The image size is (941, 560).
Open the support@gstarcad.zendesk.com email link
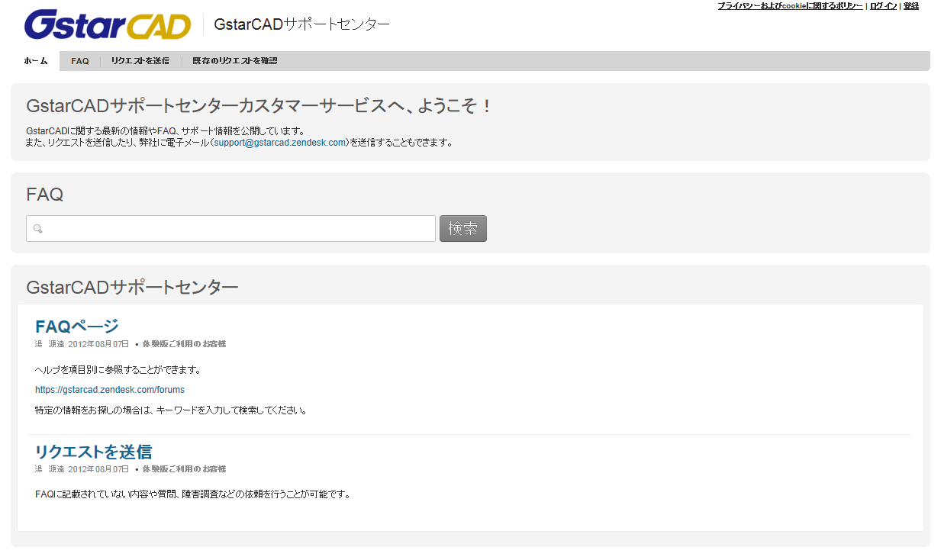(x=280, y=143)
